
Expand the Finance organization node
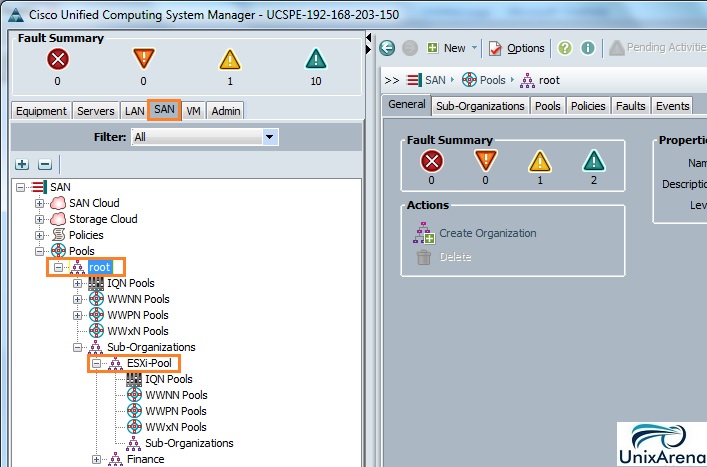pyautogui.click(x=96, y=459)
